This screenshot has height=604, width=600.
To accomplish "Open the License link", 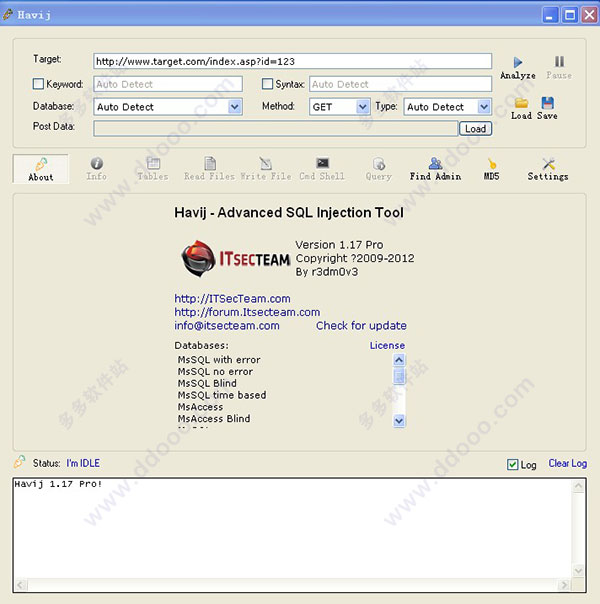I will click(x=387, y=346).
